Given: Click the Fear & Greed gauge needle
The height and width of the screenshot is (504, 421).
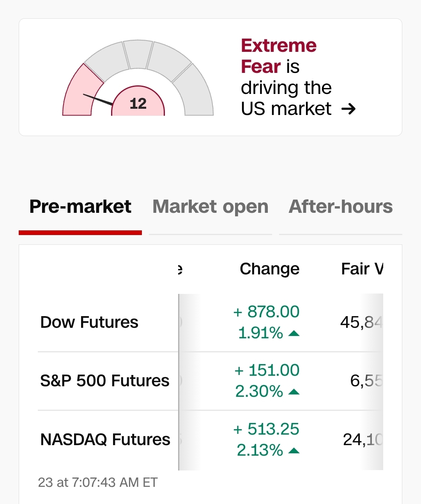Looking at the screenshot, I should point(98,99).
